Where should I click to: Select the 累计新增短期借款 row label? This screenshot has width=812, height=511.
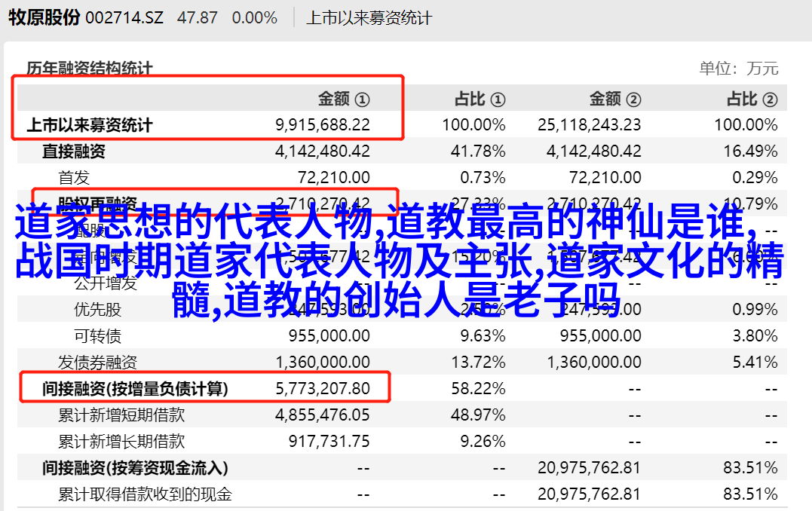tap(121, 415)
